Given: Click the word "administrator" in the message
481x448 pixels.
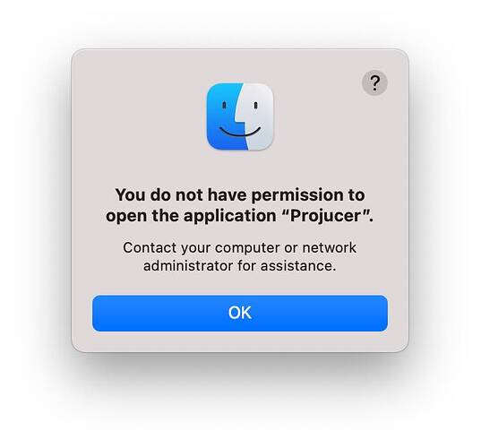Looking at the screenshot, I should [188, 266].
